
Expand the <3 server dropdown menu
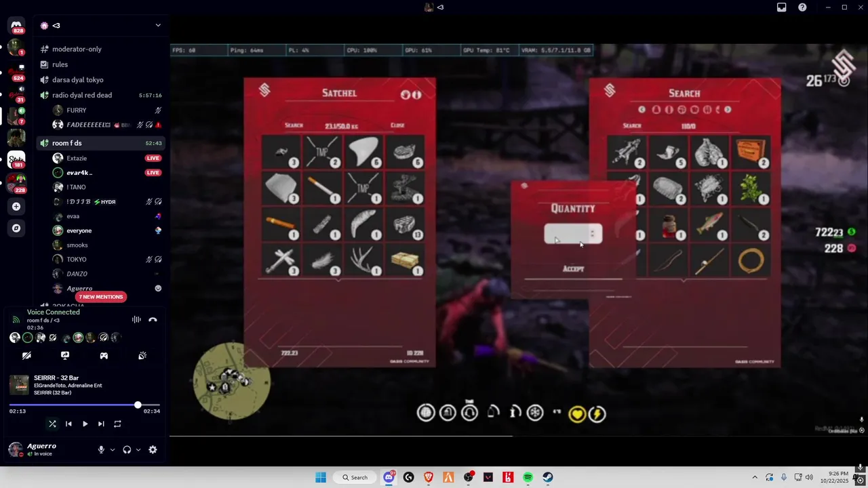[x=158, y=25]
